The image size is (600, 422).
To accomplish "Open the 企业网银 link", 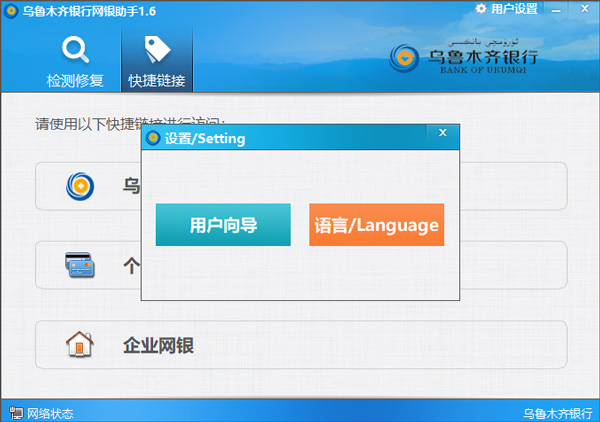I will pyautogui.click(x=301, y=345).
